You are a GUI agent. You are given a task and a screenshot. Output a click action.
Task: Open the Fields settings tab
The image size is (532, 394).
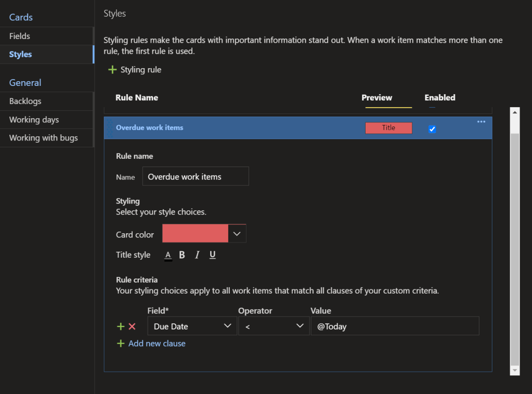point(20,36)
